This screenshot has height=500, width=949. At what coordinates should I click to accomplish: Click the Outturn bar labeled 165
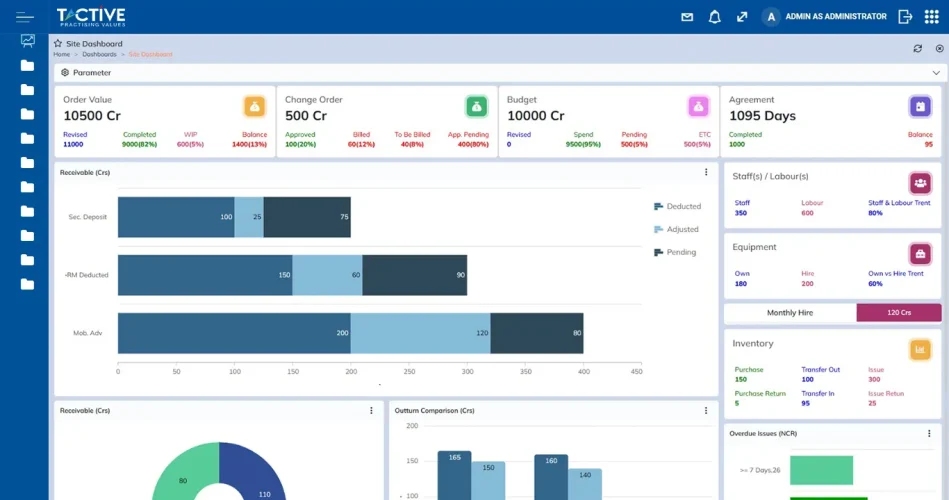pyautogui.click(x=455, y=476)
